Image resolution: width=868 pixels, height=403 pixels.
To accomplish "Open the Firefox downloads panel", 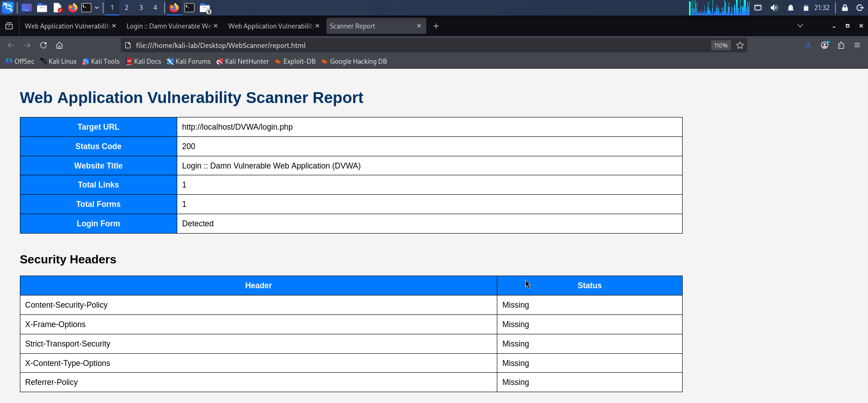I will [x=808, y=45].
